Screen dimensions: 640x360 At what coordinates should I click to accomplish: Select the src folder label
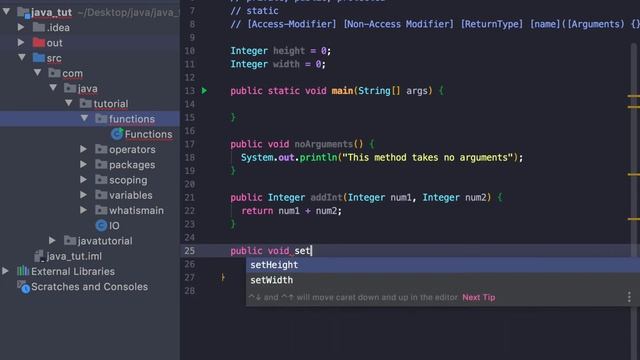coord(54,58)
